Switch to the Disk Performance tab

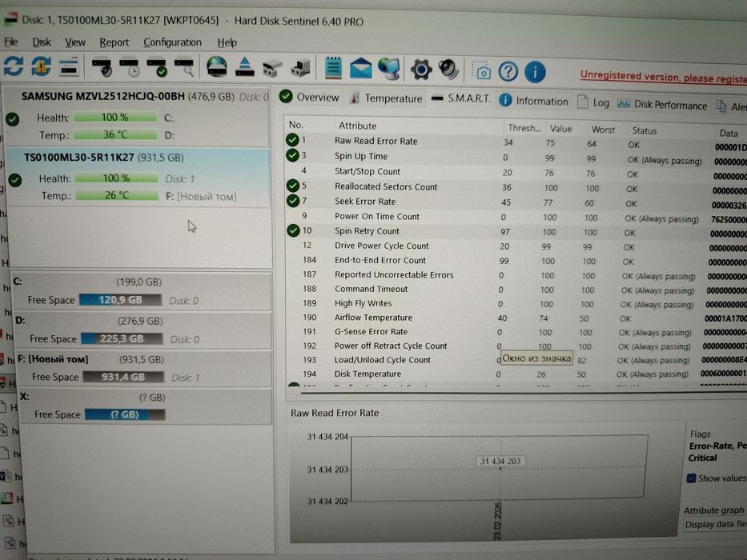point(662,105)
